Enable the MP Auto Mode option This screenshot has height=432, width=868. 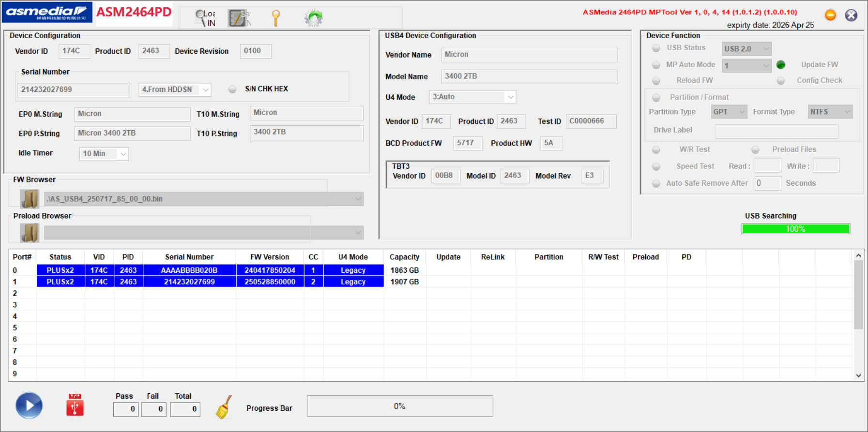coord(656,65)
